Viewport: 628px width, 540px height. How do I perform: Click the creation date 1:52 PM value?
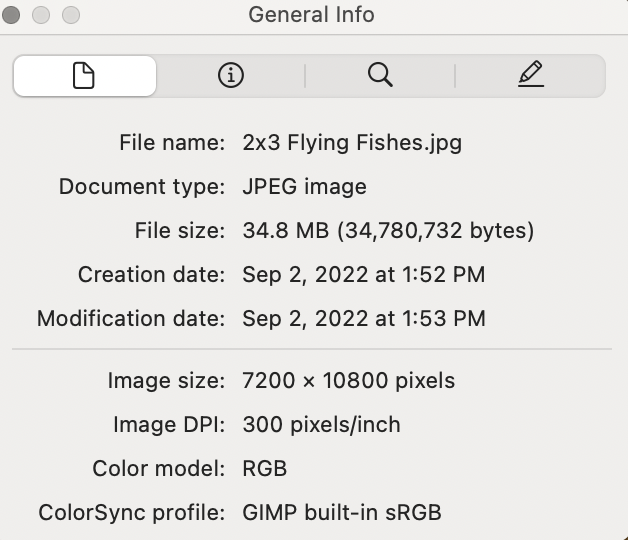[364, 275]
